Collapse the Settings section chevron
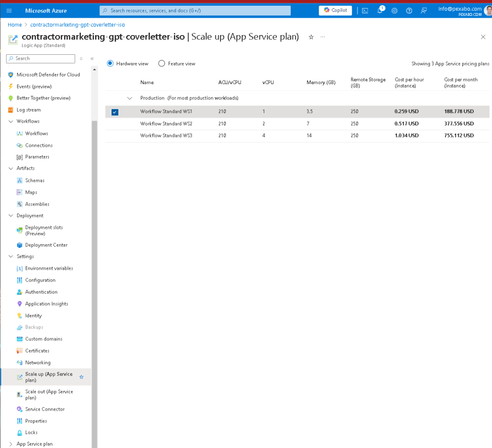 pos(11,257)
